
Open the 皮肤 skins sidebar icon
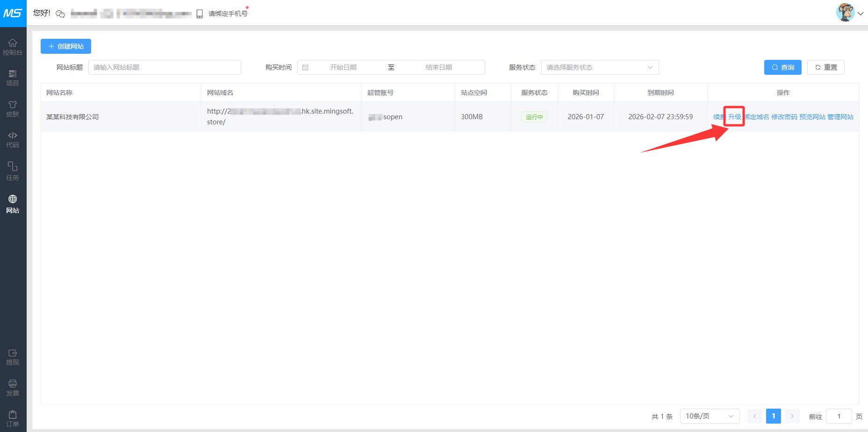(13, 108)
